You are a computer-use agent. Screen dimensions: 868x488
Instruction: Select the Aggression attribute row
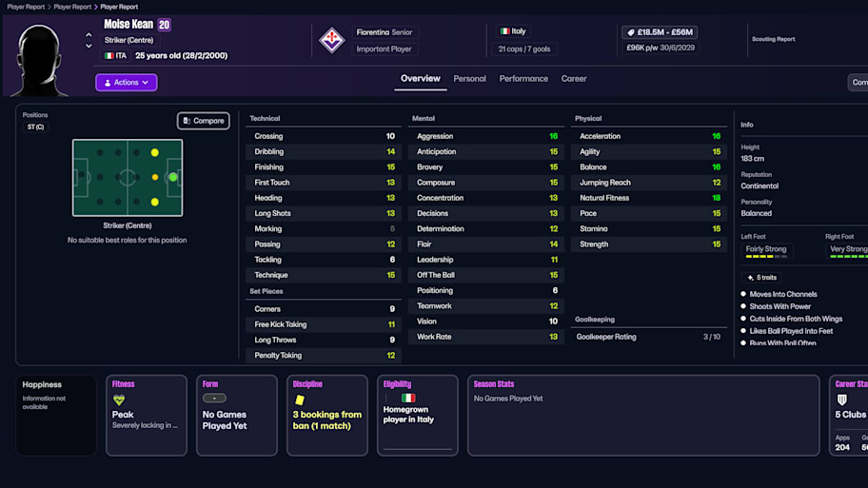click(486, 136)
